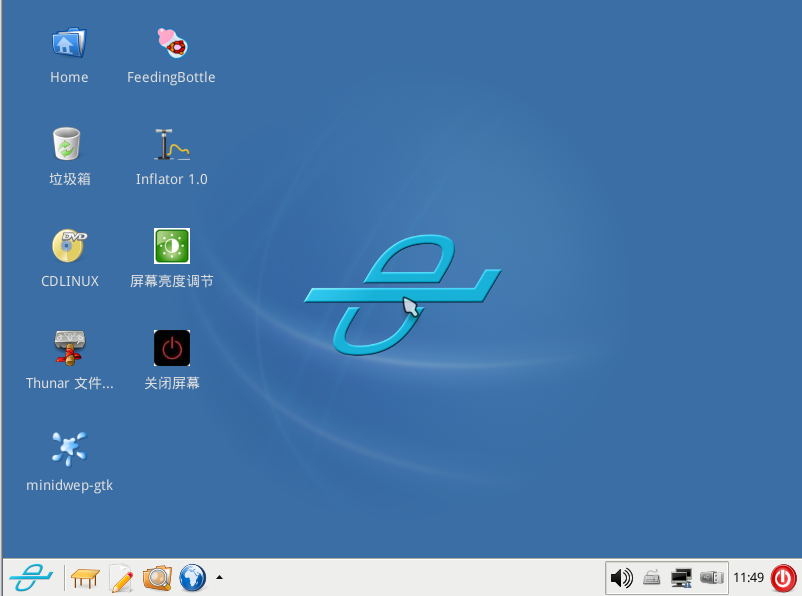Open the CDlinux start menu
The image size is (802, 596).
coord(30,578)
